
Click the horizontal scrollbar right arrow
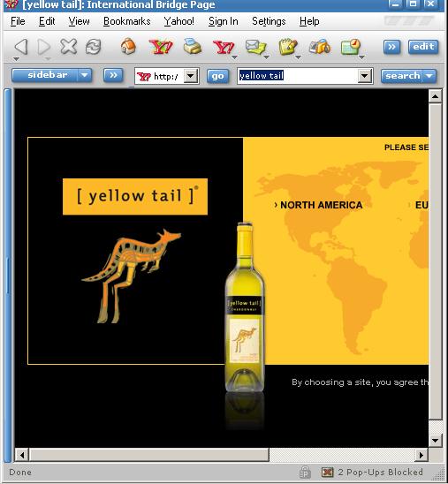pyautogui.click(x=421, y=455)
